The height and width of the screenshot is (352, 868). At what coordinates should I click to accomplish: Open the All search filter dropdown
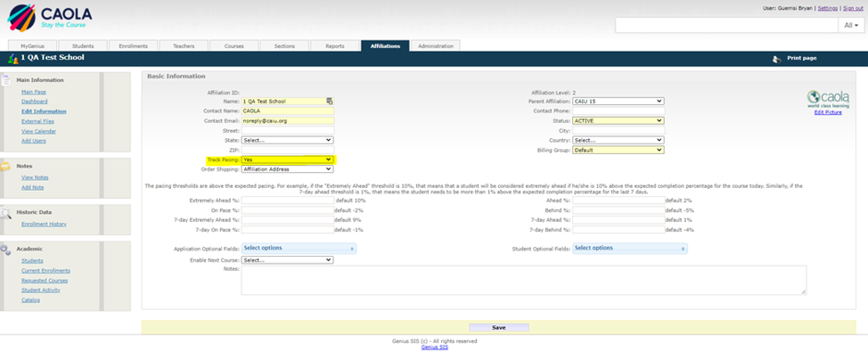(851, 26)
